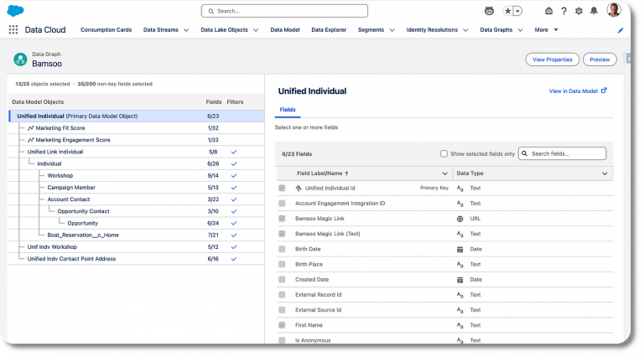Click the Data Graph Bamsoo icon
Viewport: 644px width, 357px height.
pyautogui.click(x=20, y=59)
